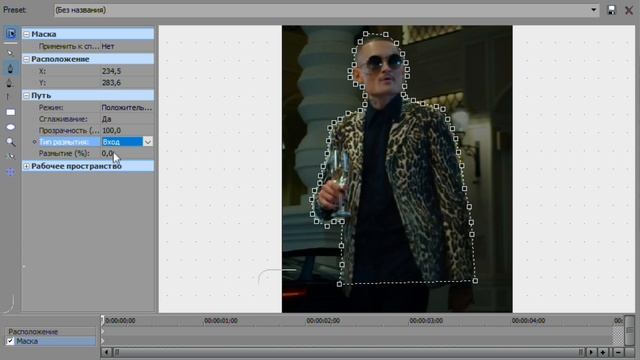Click the blue Move Freely icon
The width and height of the screenshot is (640, 360).
[11, 172]
